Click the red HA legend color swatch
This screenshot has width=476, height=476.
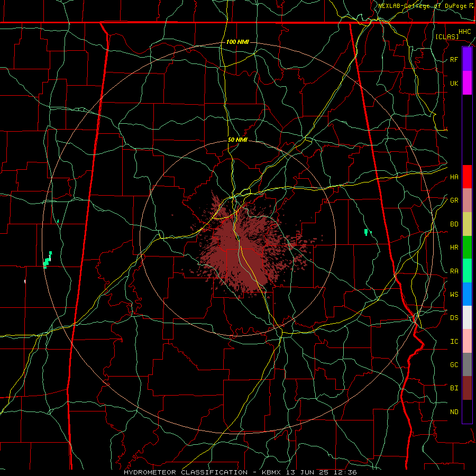pos(467,177)
